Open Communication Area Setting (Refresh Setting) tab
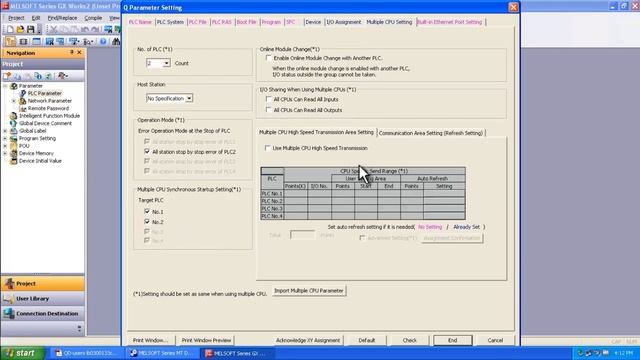 tap(431, 133)
